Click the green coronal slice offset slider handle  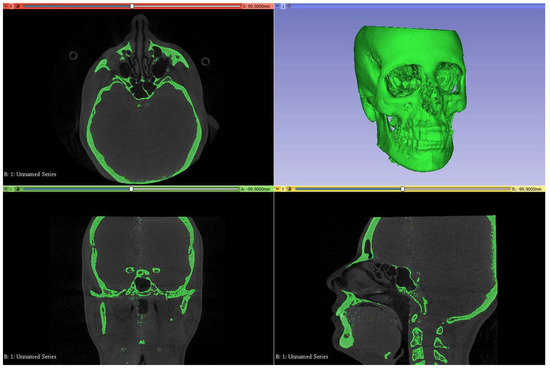(x=131, y=189)
